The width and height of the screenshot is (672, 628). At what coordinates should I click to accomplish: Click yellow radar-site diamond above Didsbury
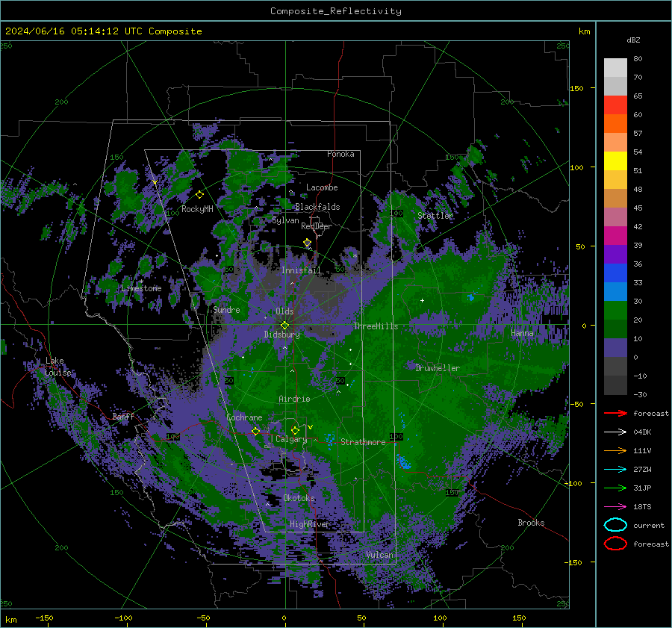coord(284,326)
